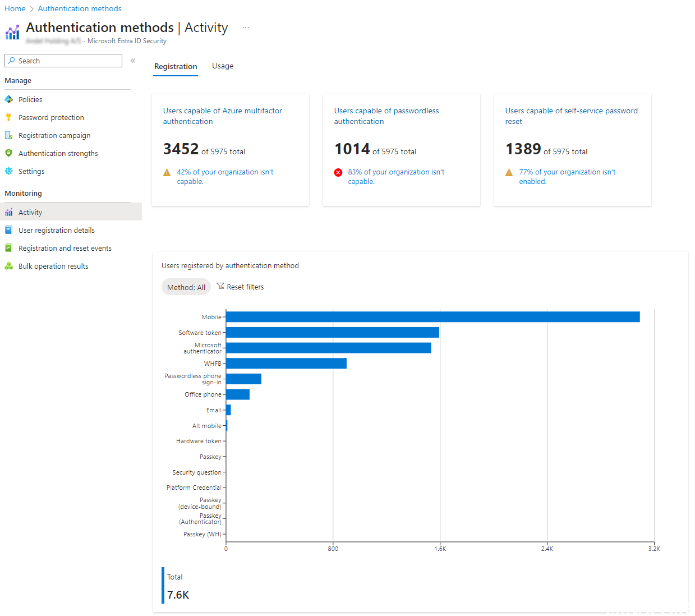Screen dimensions: 695x616
Task: Click the User registration details icon
Action: click(9, 230)
